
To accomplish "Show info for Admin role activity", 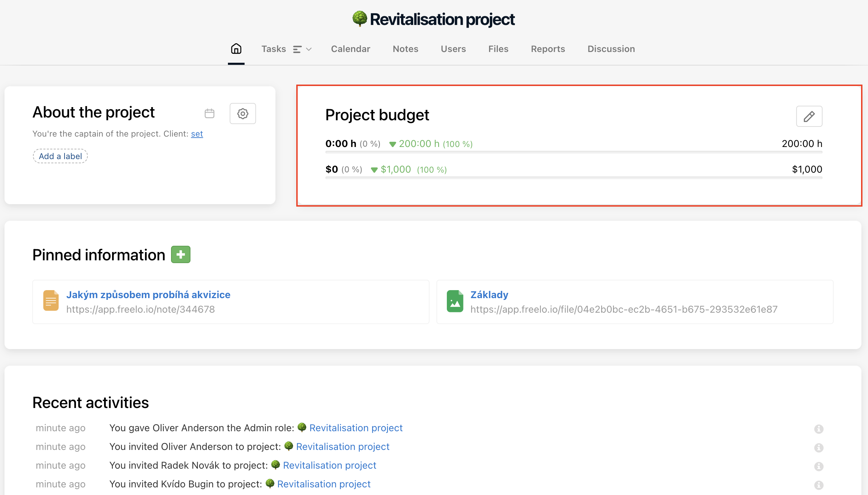I will coord(819,429).
